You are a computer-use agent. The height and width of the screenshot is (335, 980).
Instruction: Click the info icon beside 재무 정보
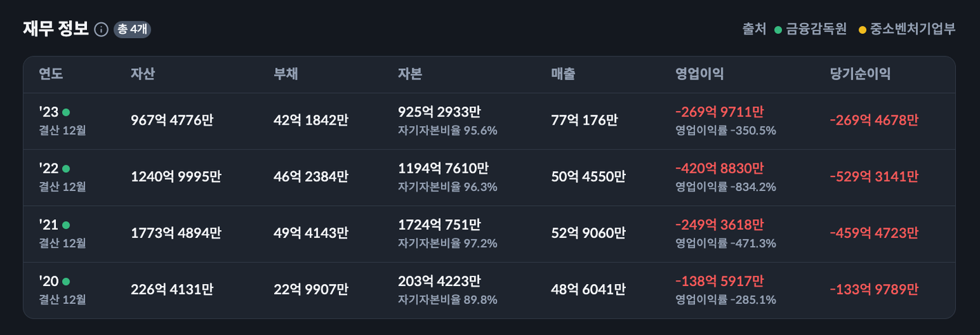(101, 30)
